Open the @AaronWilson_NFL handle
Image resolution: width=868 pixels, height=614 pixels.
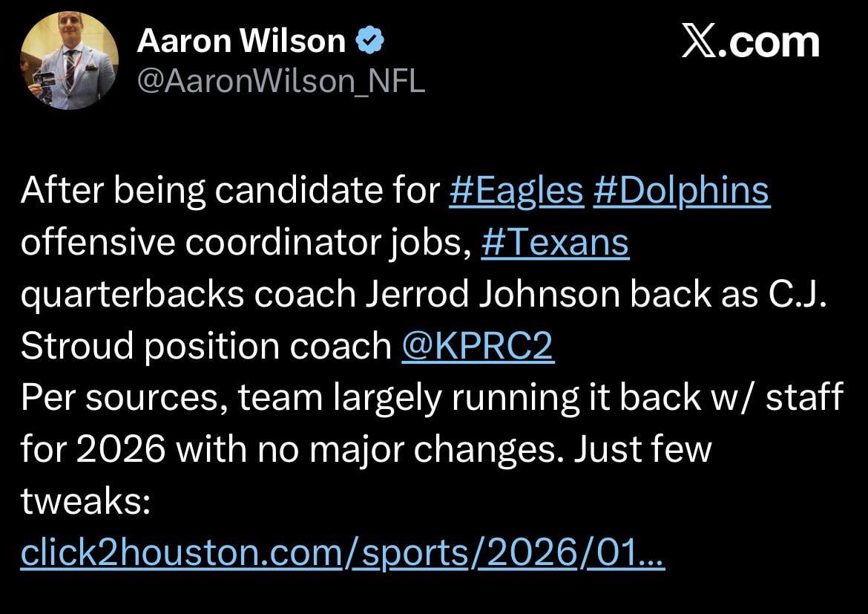(x=282, y=82)
